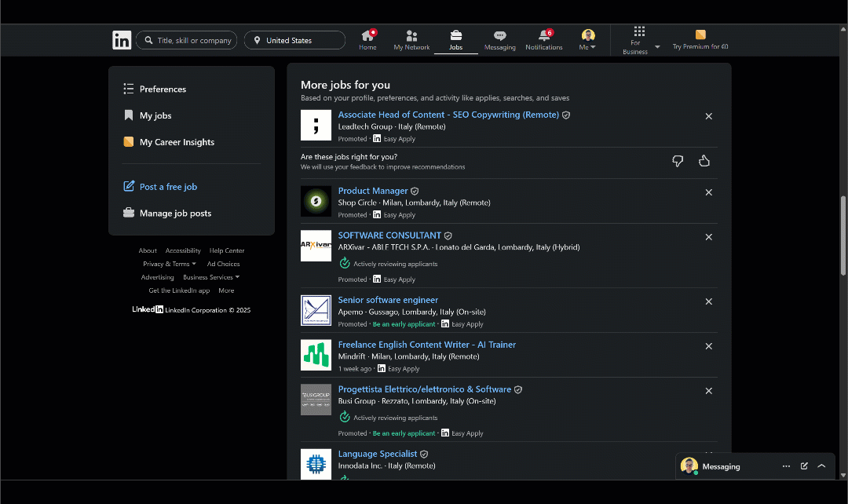The height and width of the screenshot is (504, 848).
Task: Open Accessibility footer link
Action: [x=183, y=250]
